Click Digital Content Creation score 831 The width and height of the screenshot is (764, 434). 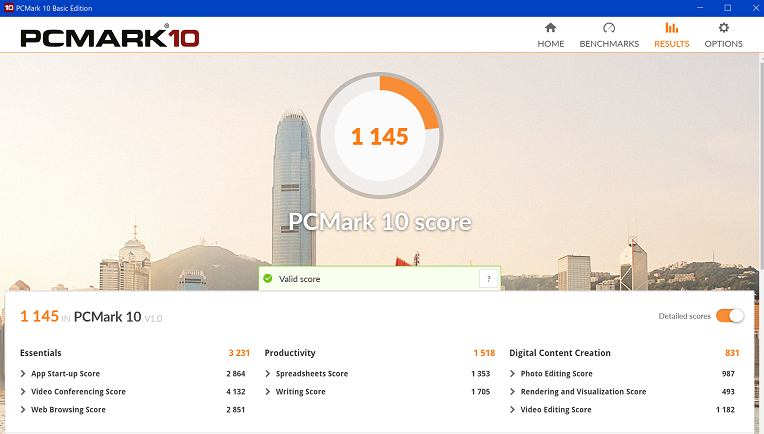click(x=732, y=353)
